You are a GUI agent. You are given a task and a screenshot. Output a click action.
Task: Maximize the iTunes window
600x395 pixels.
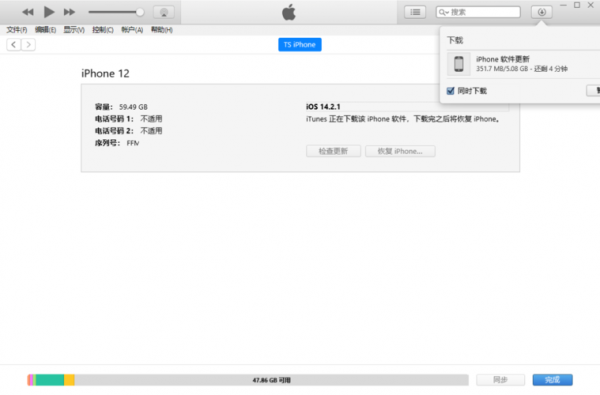tap(577, 5)
